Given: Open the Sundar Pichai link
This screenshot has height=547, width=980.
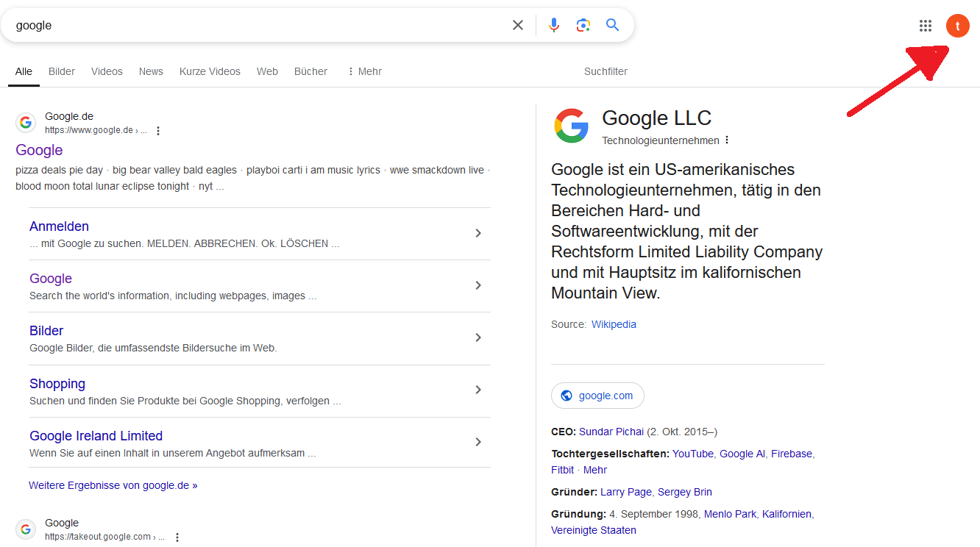Looking at the screenshot, I should click(x=611, y=432).
